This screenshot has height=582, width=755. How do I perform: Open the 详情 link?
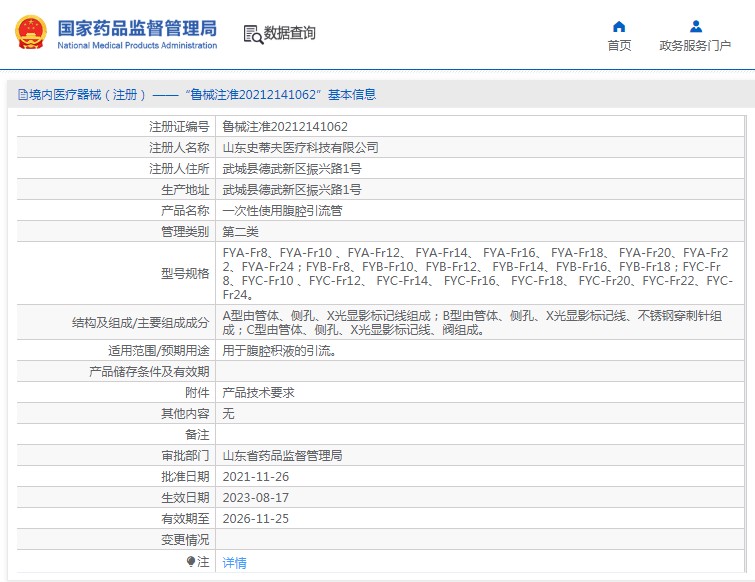tap(234, 562)
